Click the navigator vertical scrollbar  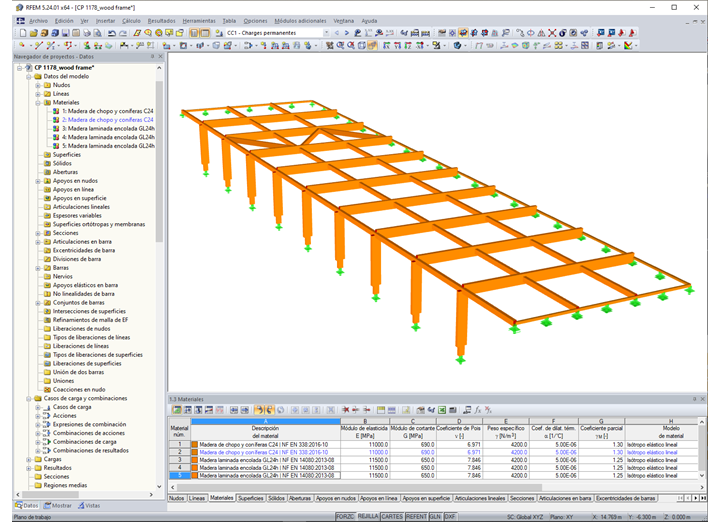tap(159, 161)
